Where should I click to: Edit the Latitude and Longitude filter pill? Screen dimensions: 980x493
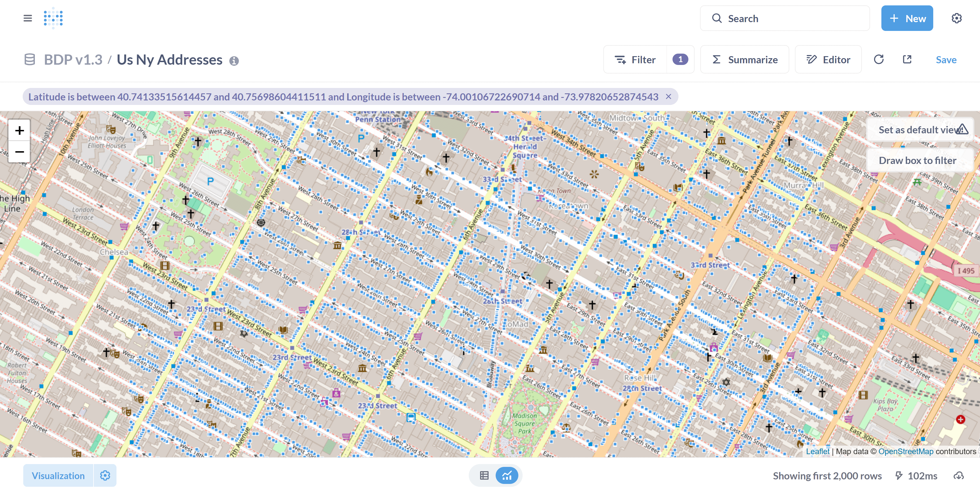(x=343, y=97)
